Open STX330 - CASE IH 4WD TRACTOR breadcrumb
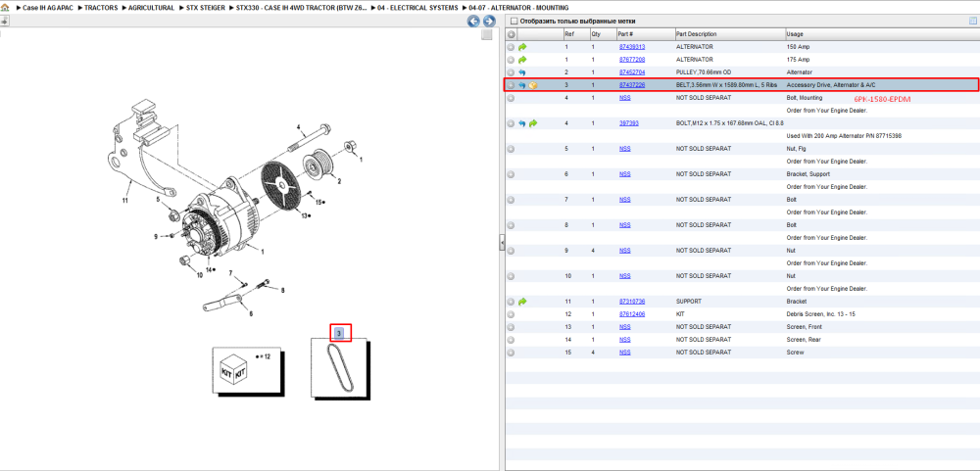980x471 pixels. coord(302,8)
